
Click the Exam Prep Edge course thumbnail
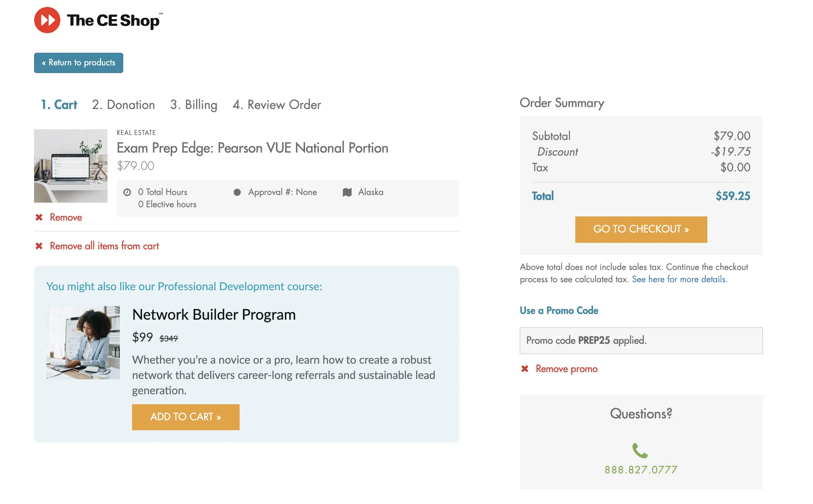71,166
